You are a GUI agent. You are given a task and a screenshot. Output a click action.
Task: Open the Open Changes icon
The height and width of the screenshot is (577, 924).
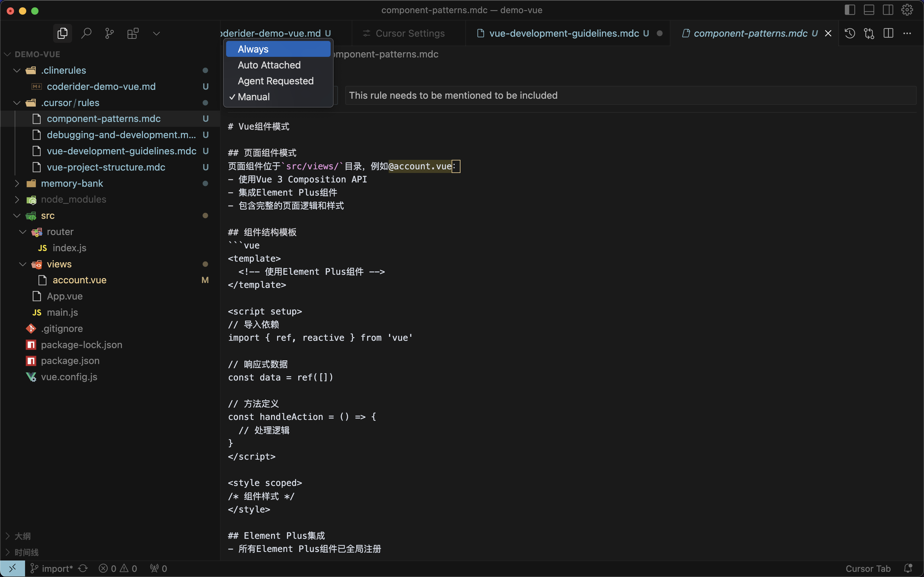869,33
